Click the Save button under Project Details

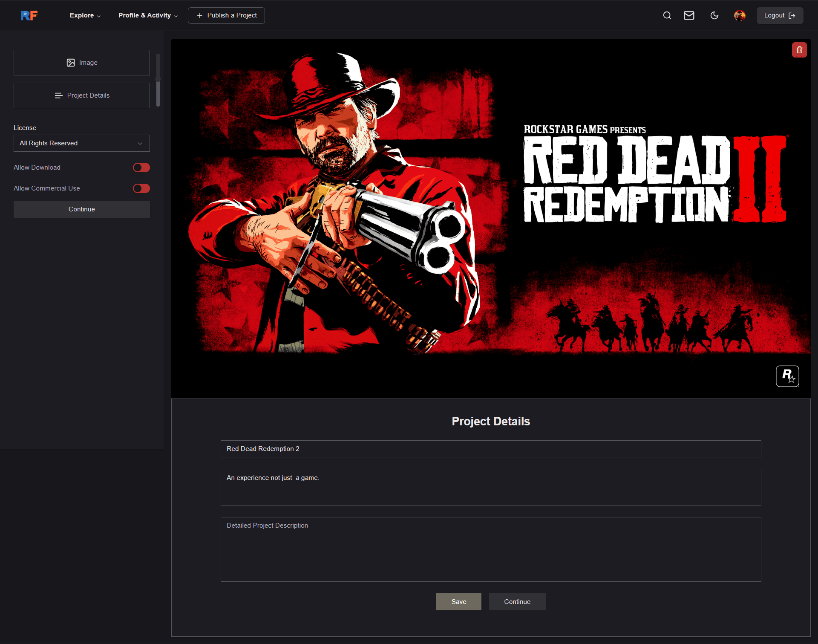pyautogui.click(x=459, y=602)
